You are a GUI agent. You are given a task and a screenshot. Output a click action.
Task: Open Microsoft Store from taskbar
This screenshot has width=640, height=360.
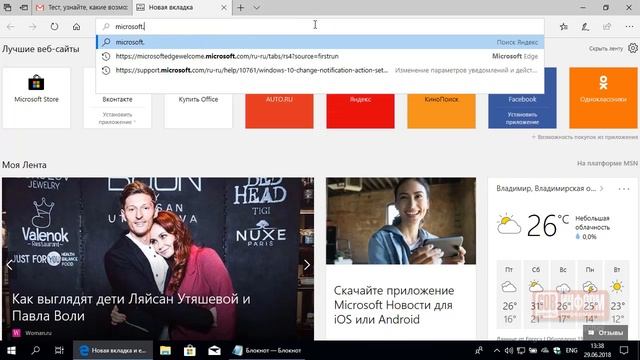[190, 350]
